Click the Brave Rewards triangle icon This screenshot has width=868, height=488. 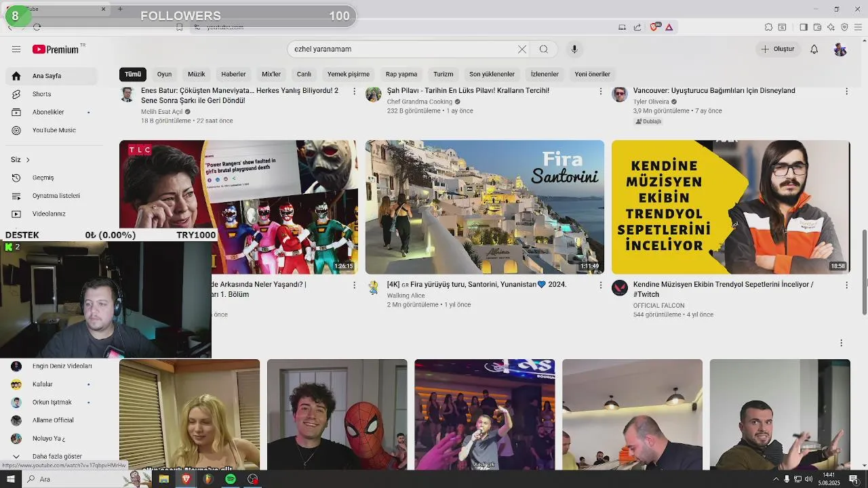tap(669, 27)
